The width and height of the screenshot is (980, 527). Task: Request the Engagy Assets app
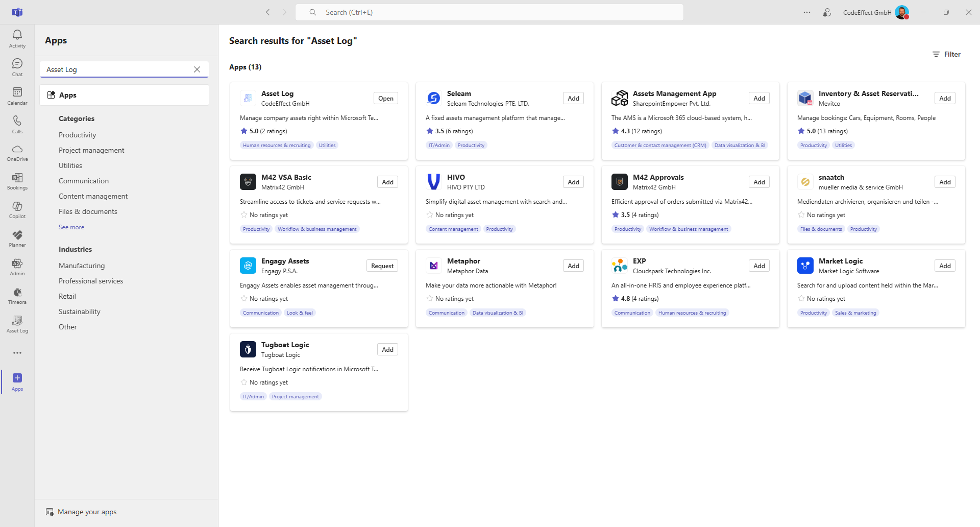click(x=382, y=266)
